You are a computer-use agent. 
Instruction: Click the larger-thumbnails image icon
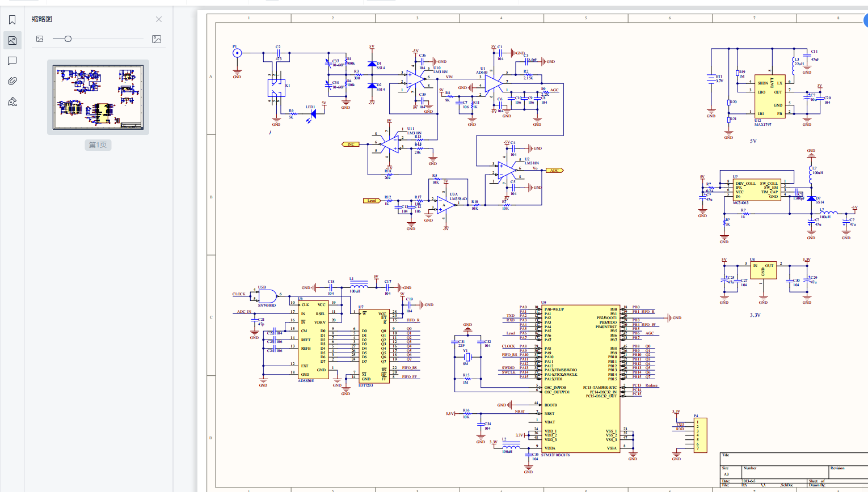point(157,39)
